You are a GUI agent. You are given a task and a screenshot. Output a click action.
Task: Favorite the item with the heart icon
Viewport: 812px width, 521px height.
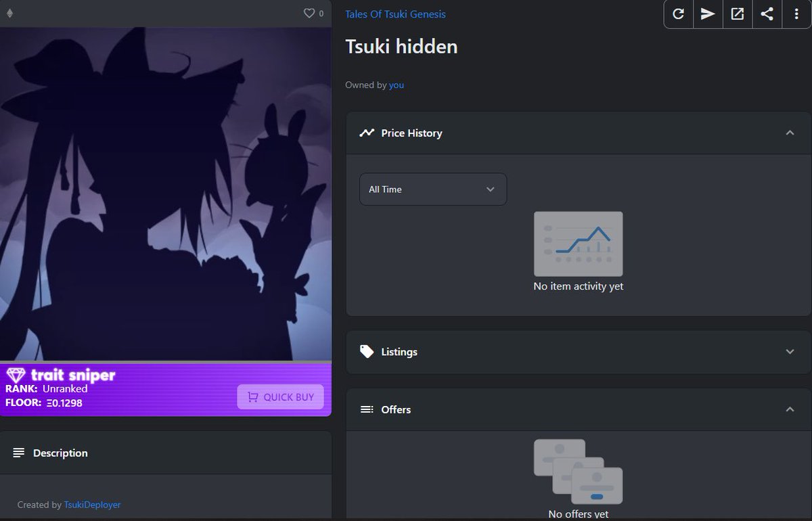(x=309, y=13)
